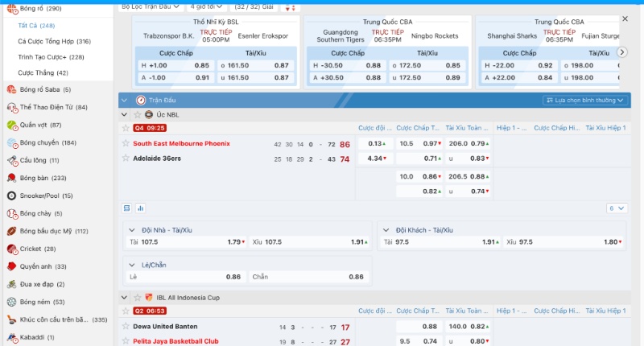Bet Lẻ odd at 0.86
644x346 pixels.
(x=185, y=277)
